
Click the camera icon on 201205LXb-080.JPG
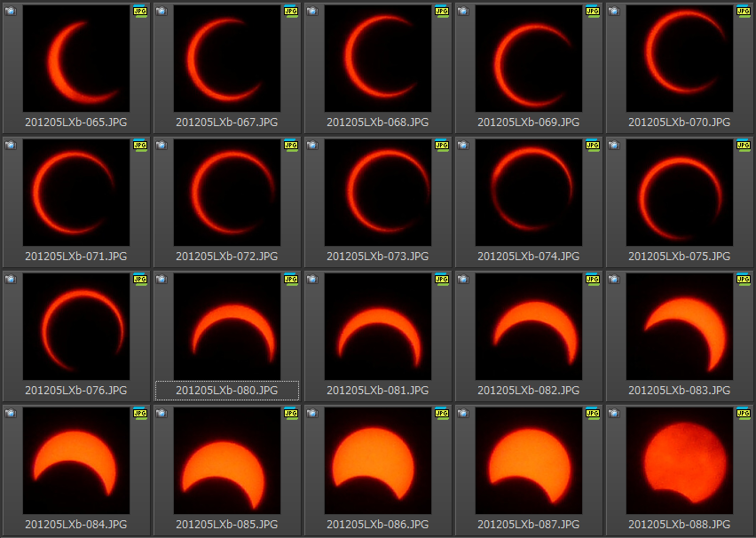tap(161, 279)
